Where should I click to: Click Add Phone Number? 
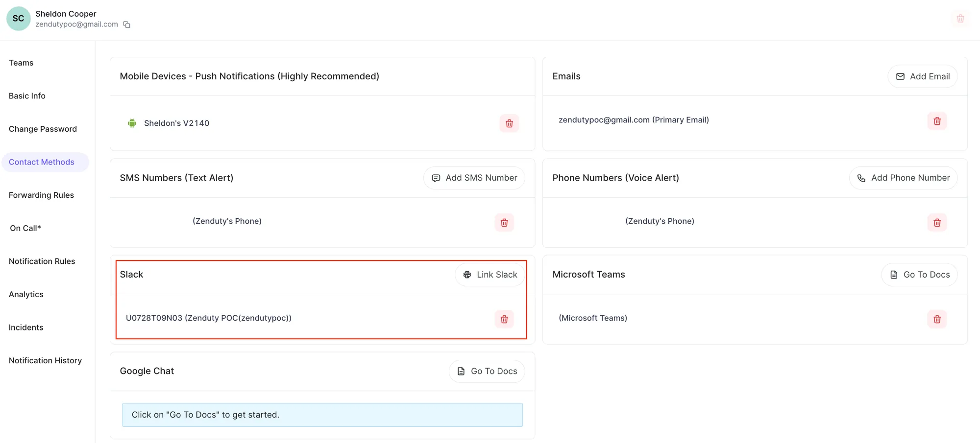pyautogui.click(x=903, y=178)
